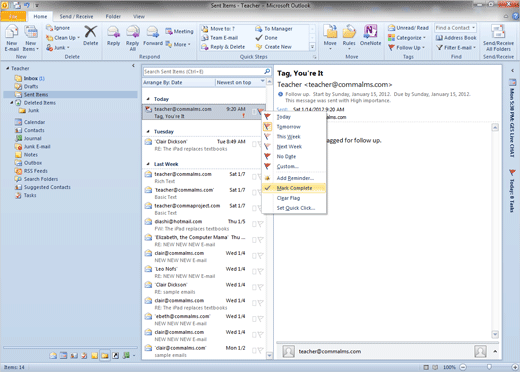The width and height of the screenshot is (520, 372).
Task: Run the To Manager quick step
Action: point(274,29)
